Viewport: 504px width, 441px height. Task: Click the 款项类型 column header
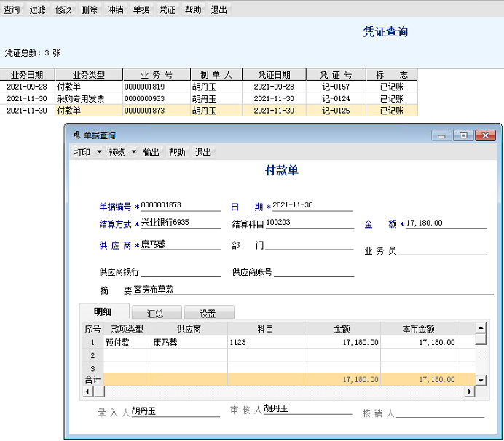pyautogui.click(x=127, y=329)
